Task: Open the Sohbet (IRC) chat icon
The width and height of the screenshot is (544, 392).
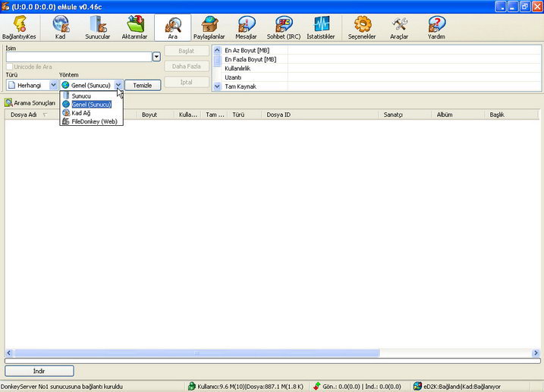Action: [x=284, y=24]
